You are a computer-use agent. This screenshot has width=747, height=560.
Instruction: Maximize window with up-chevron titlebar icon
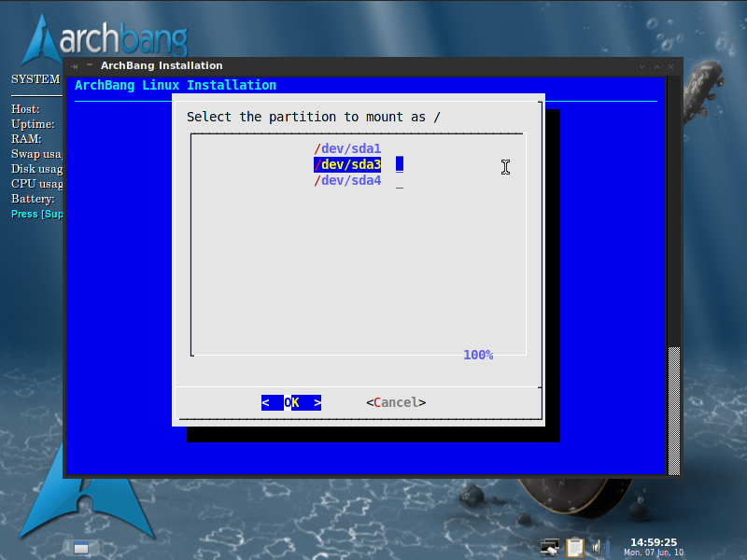[x=656, y=66]
